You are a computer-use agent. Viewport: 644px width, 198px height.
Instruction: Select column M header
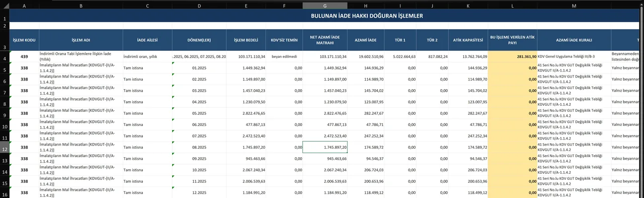click(574, 6)
